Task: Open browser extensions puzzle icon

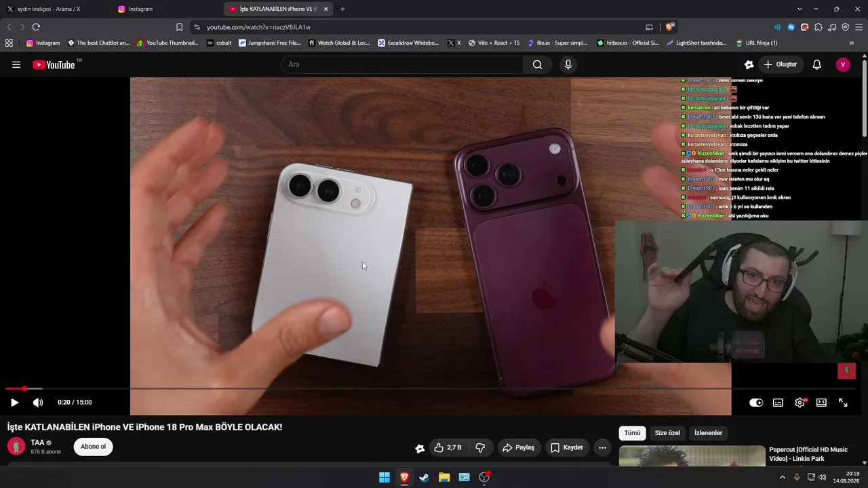Action: point(818,27)
